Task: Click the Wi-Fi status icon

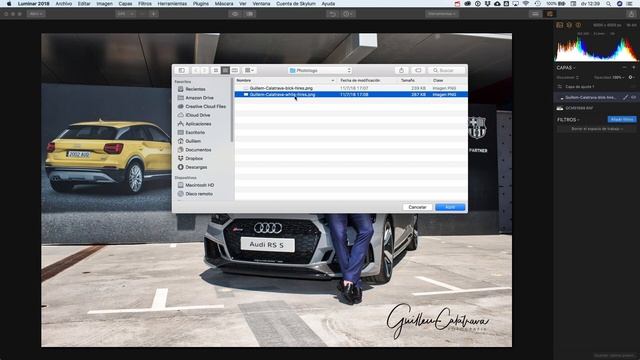Action: coord(526,4)
